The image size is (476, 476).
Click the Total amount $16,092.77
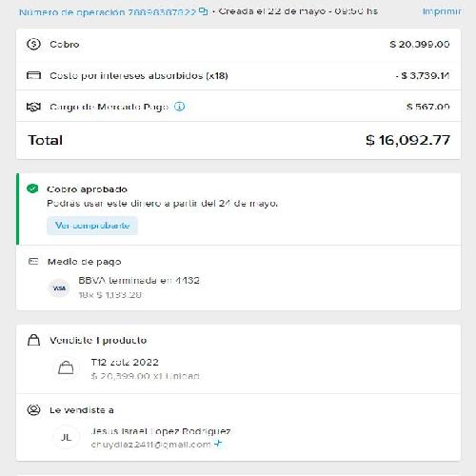click(407, 140)
